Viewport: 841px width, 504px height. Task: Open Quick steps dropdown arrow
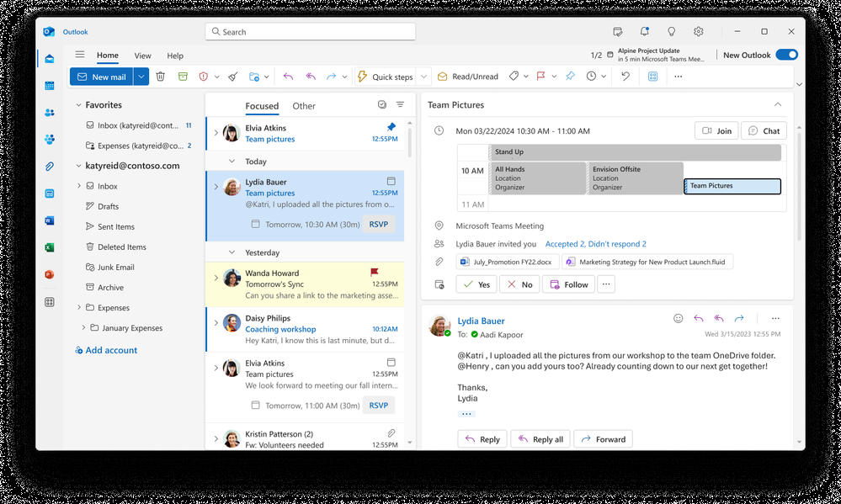click(423, 77)
